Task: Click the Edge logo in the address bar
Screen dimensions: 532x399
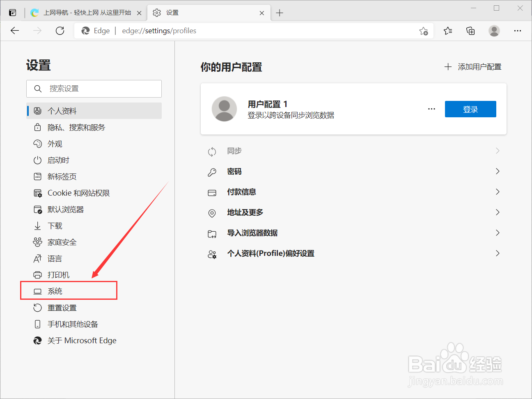Action: [86, 31]
